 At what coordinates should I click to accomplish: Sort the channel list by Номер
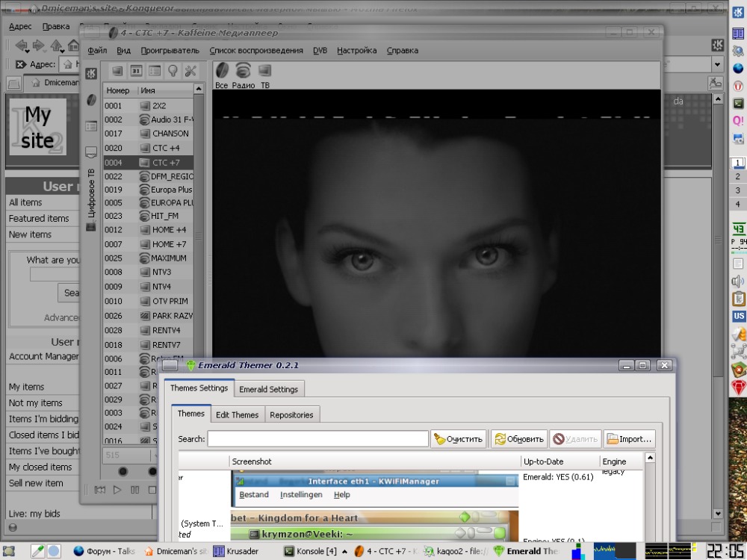pos(120,90)
